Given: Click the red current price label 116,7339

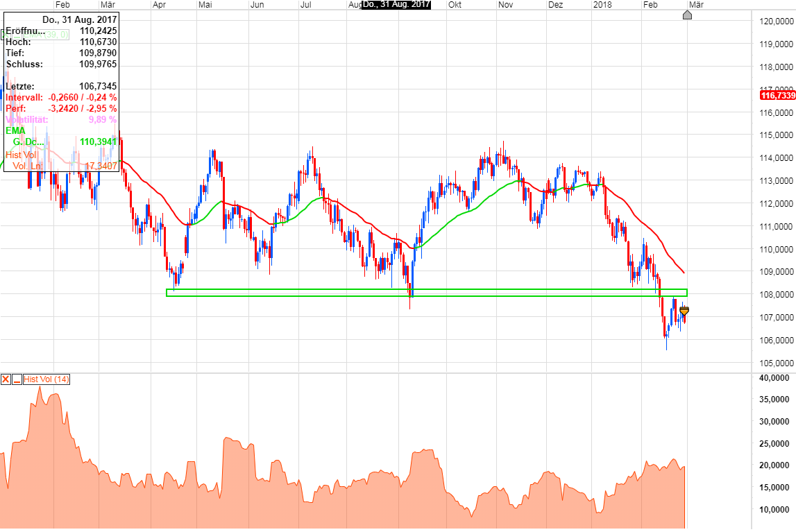Looking at the screenshot, I should click(x=777, y=95).
